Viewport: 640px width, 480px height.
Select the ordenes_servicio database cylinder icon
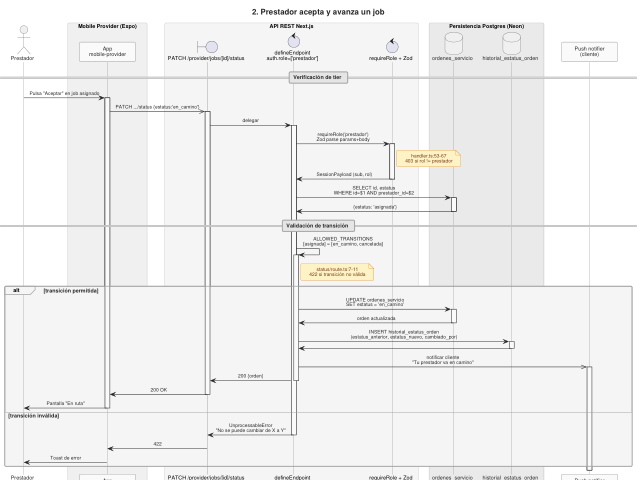point(453,43)
